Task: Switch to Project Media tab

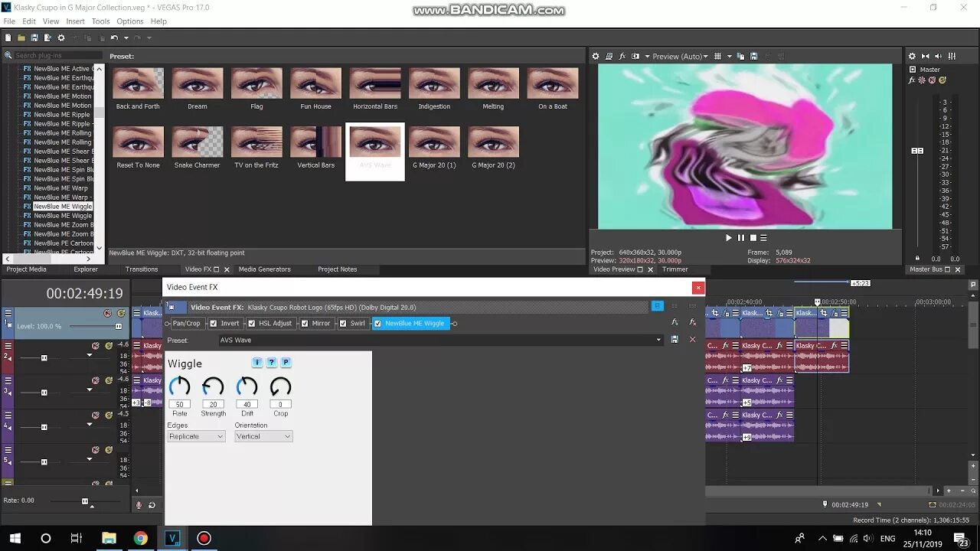Action: 27,269
